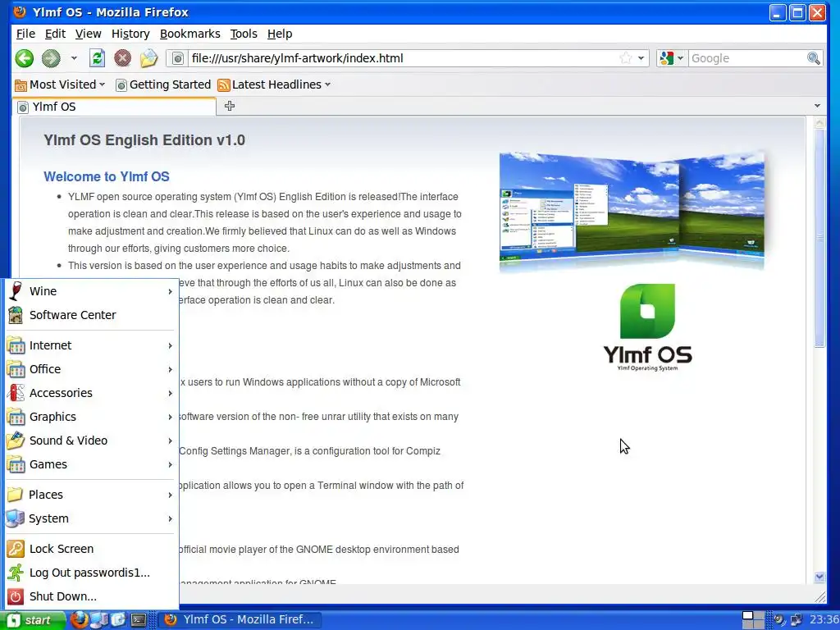The image size is (840, 630).
Task: Open the File menu
Action: coord(25,34)
